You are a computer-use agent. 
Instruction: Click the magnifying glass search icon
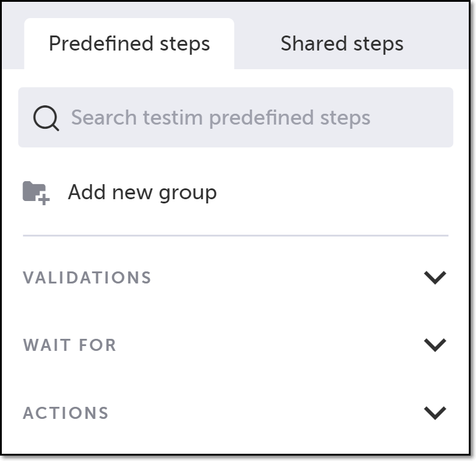tap(46, 118)
